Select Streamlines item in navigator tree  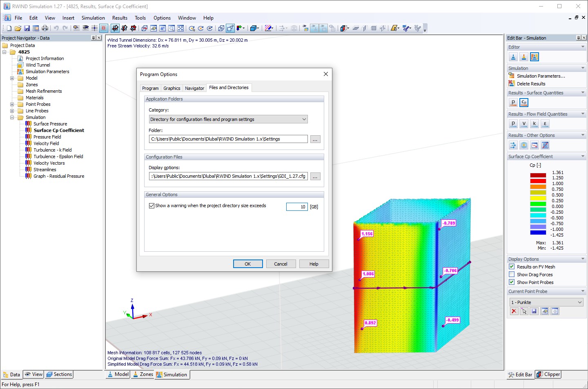point(45,170)
